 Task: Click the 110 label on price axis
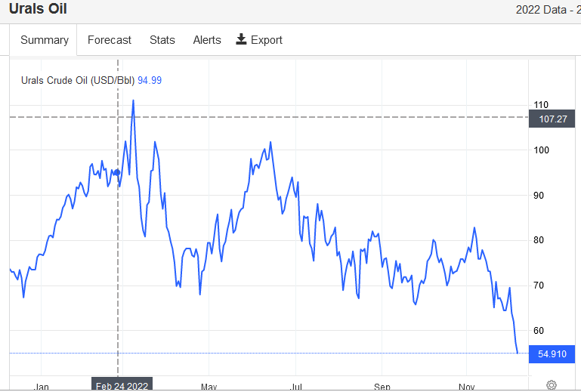click(x=541, y=105)
